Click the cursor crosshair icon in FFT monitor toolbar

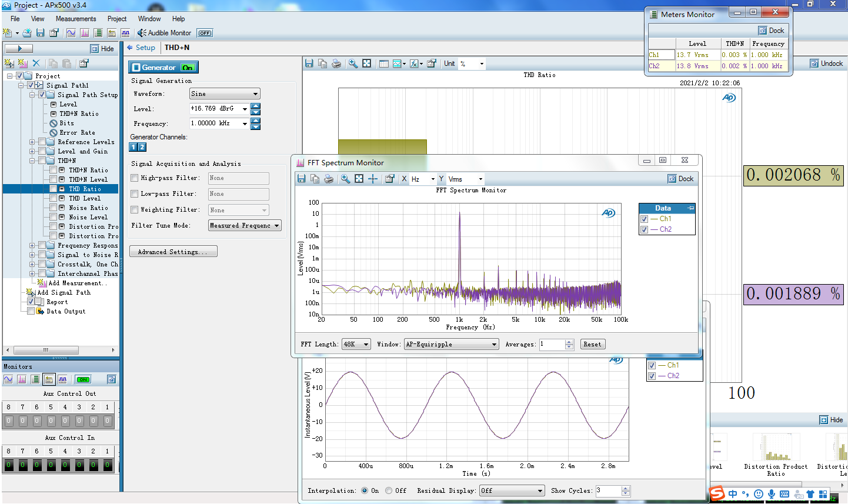click(372, 179)
